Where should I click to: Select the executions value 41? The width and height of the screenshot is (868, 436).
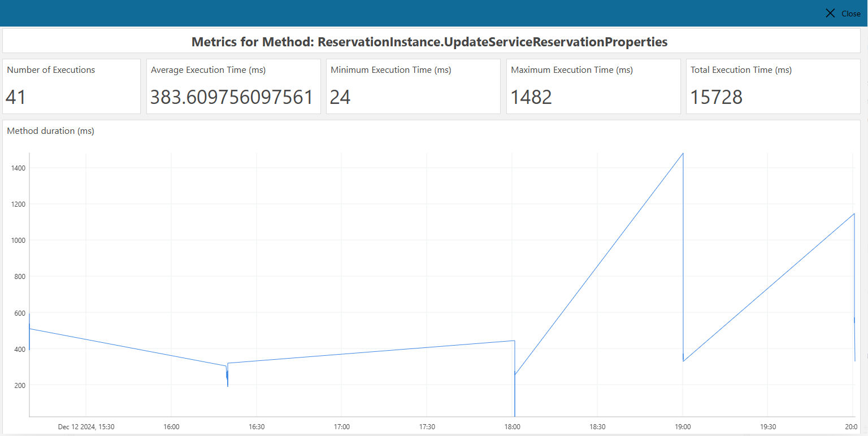[x=16, y=97]
